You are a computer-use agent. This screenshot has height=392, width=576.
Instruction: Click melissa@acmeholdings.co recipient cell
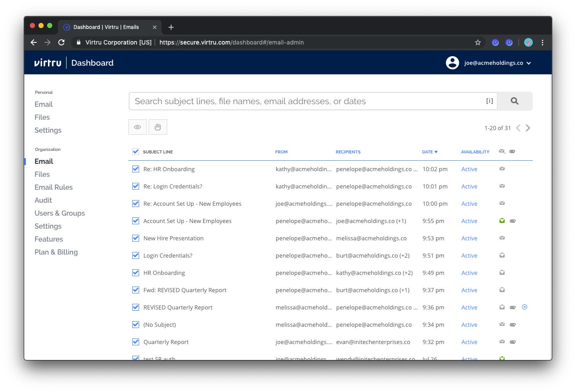click(x=371, y=238)
